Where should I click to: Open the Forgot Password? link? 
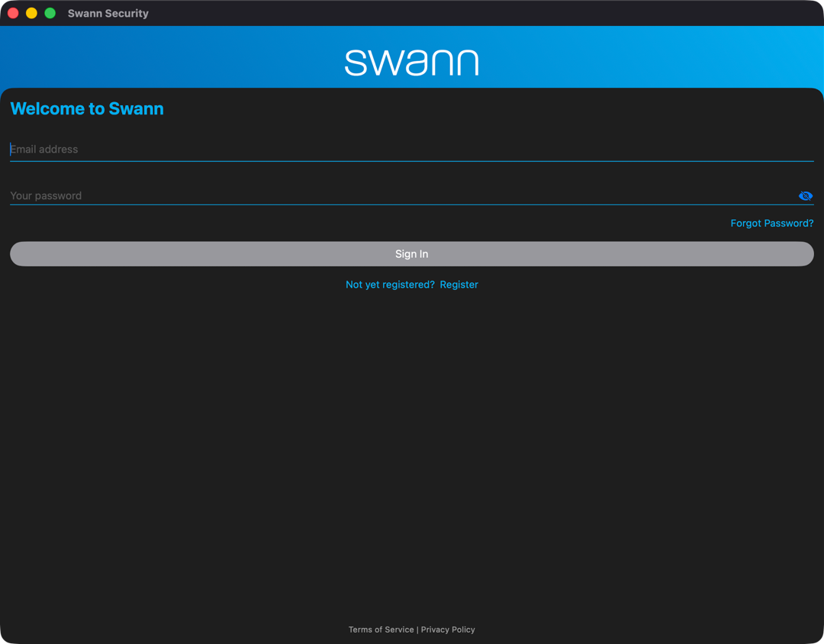tap(771, 224)
